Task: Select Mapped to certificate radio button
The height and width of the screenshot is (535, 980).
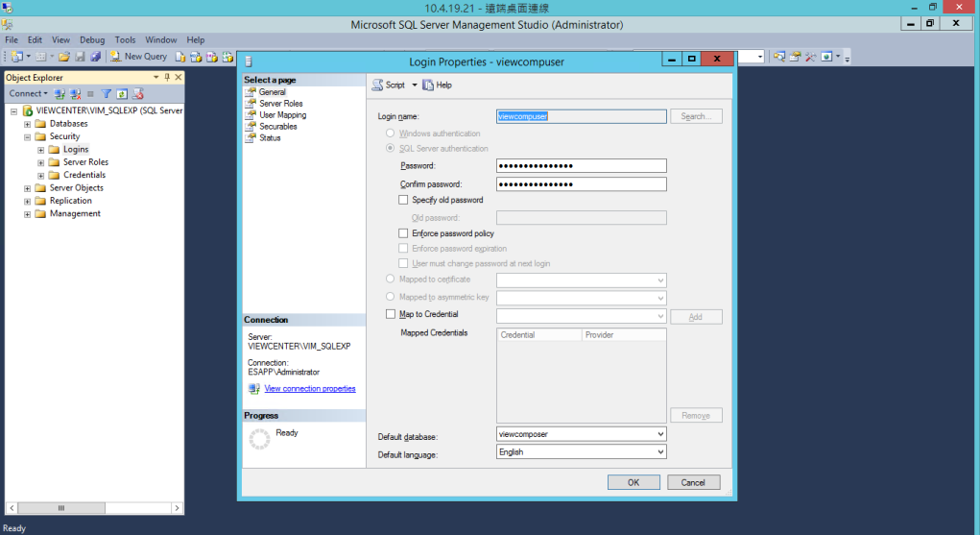Action: pos(390,280)
